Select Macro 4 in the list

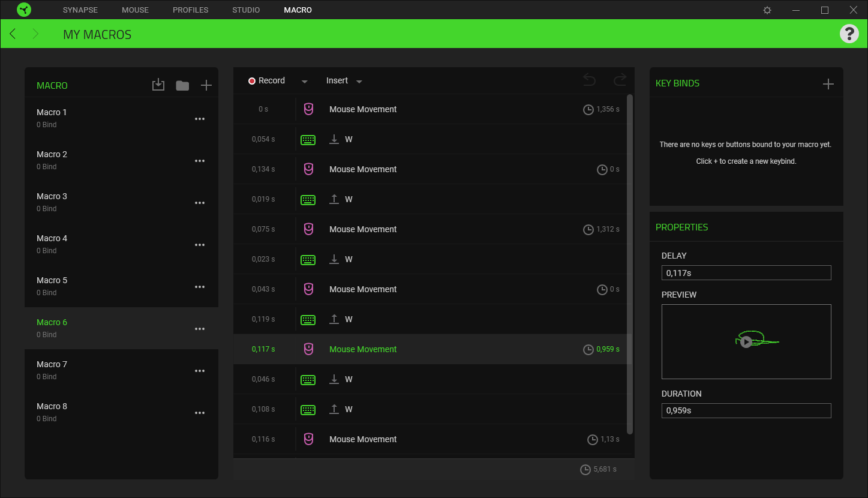[x=121, y=244]
